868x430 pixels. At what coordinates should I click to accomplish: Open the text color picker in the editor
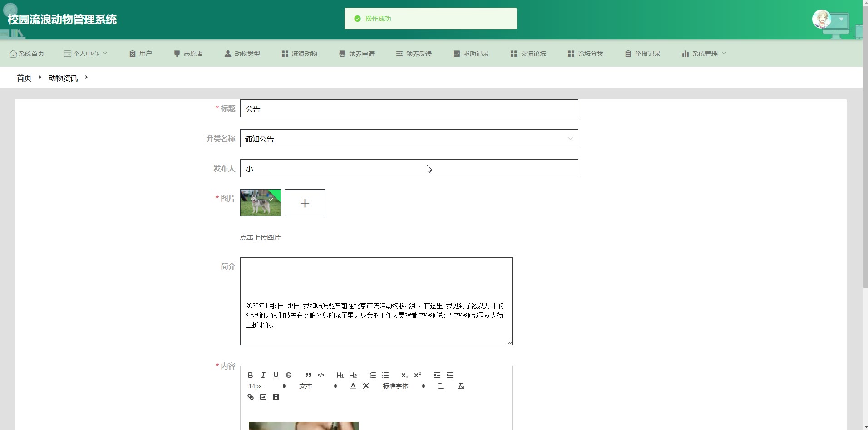pos(353,386)
